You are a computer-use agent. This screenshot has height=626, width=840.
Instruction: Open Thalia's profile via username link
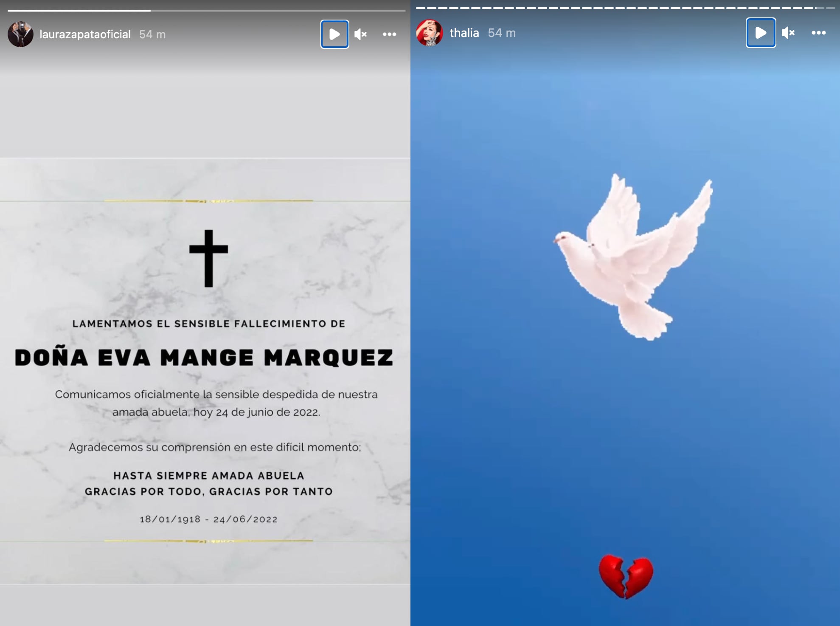tap(464, 32)
